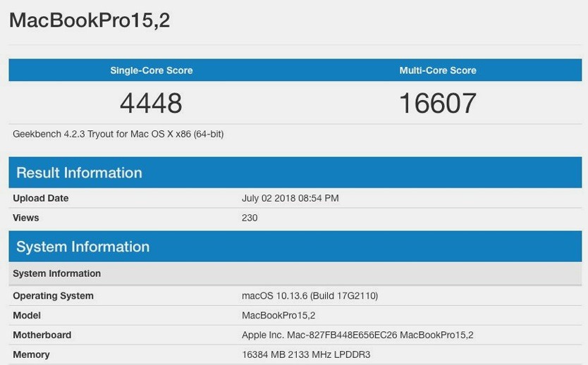Click the 230 views count
Viewport: 588px width, 365px height.
(250, 218)
